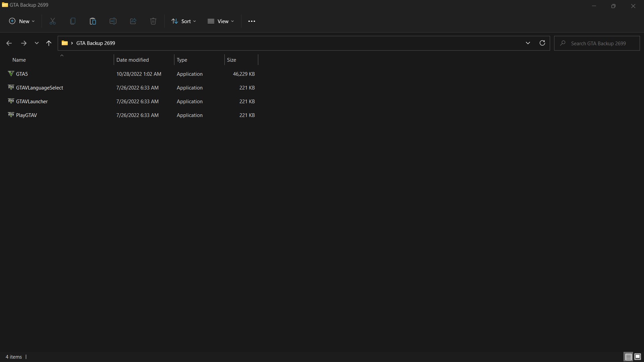Sort by the Size column header

click(x=231, y=60)
